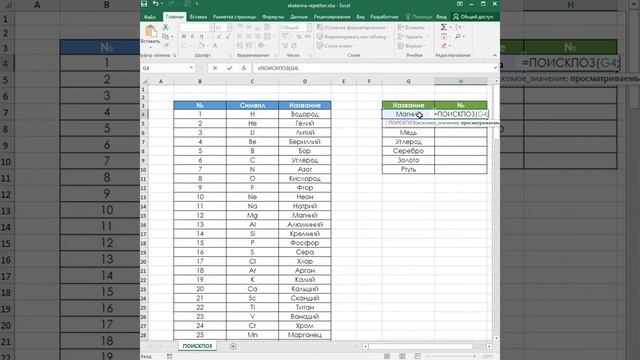This screenshot has width=640, height=360.
Task: Click the select-all corner of the sheet
Action: [x=144, y=81]
